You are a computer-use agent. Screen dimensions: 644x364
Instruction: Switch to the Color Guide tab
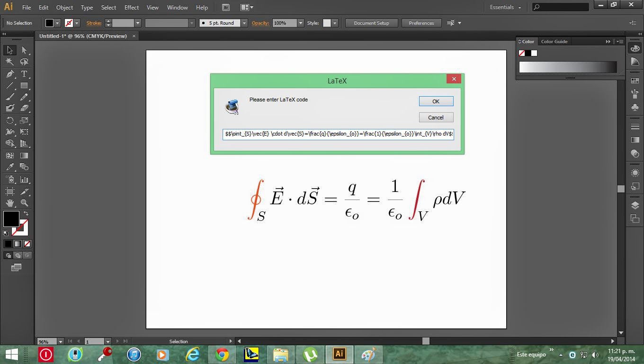click(554, 42)
